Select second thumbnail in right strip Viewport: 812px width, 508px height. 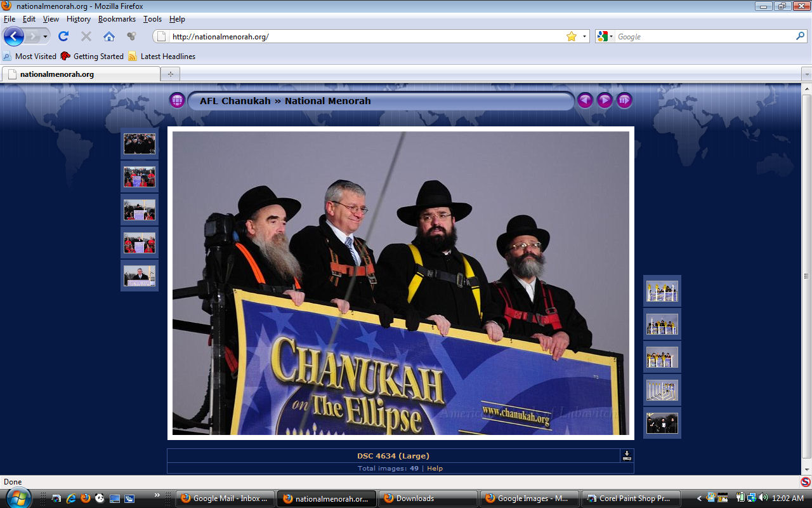[x=662, y=324]
